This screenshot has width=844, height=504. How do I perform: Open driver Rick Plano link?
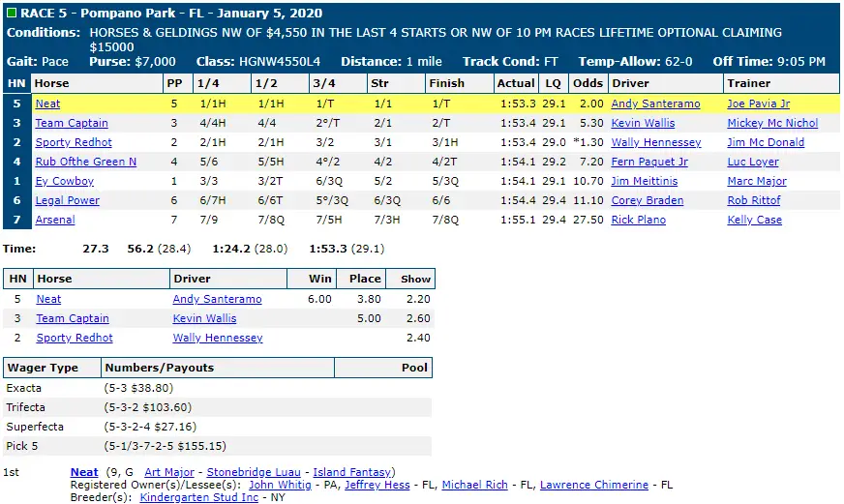click(639, 220)
